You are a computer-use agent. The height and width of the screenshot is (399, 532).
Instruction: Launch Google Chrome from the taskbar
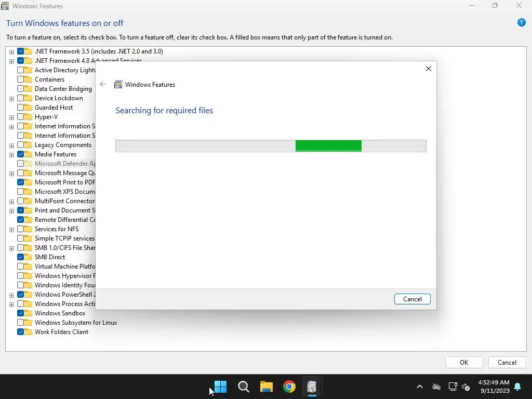289,387
